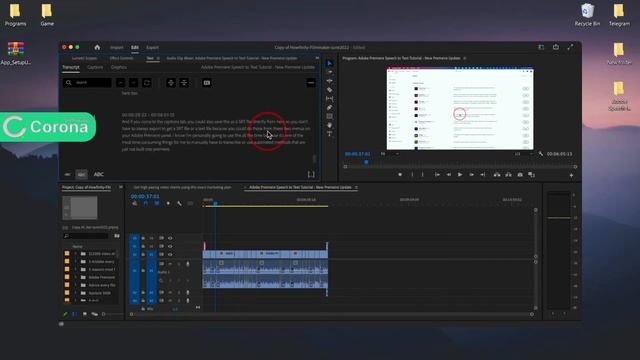Go to next search result arrow
Image resolution: width=640 pixels, height=360 pixels.
(x=133, y=83)
